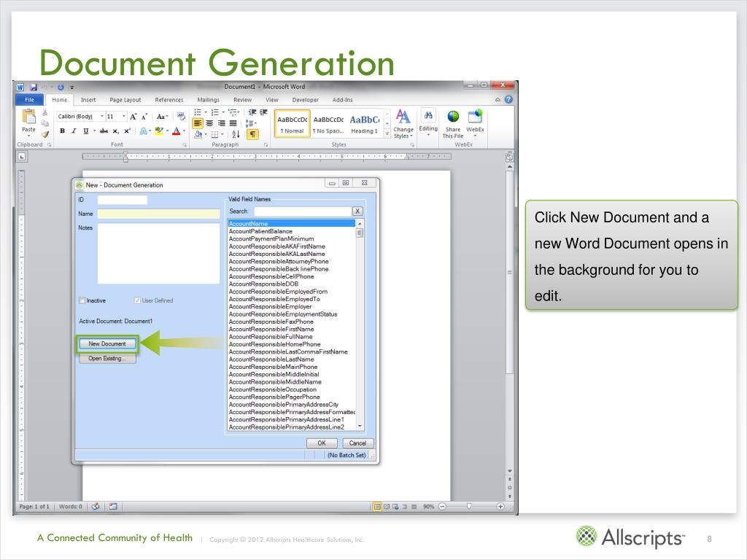This screenshot has height=560, width=747.
Task: Apply the Heading 1 style
Action: (365, 123)
